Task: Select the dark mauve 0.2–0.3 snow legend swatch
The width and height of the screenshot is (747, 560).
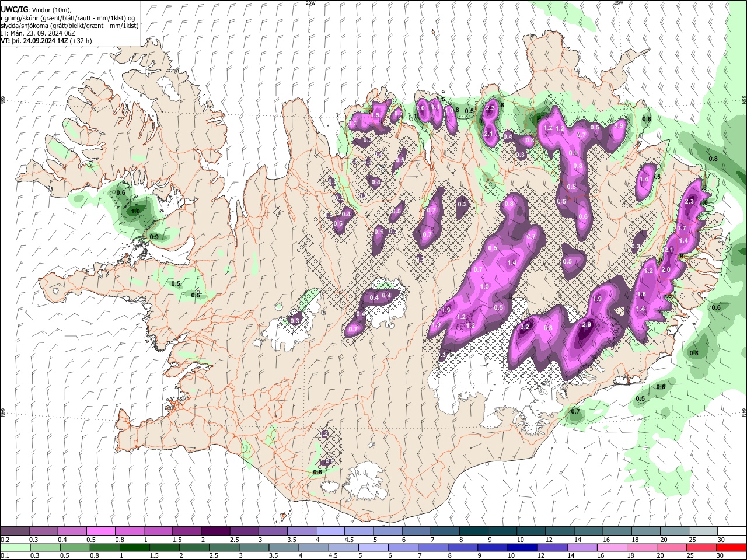Action: (x=15, y=531)
